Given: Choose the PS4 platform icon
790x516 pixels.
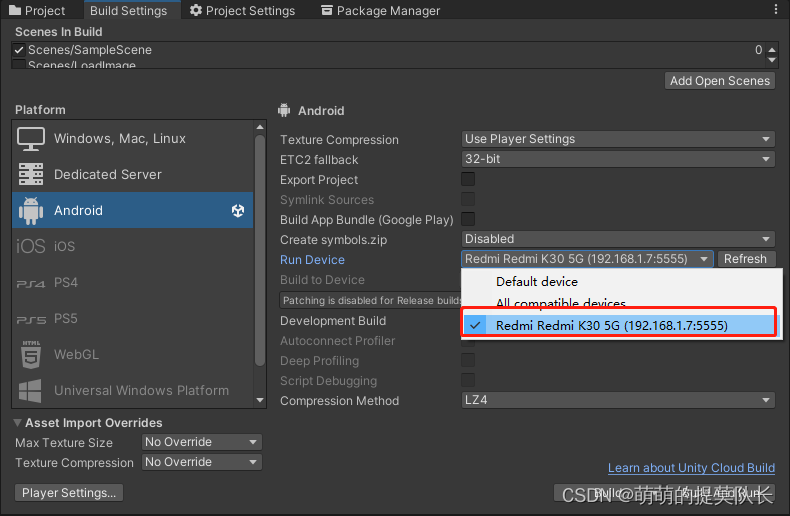Looking at the screenshot, I should coord(31,283).
